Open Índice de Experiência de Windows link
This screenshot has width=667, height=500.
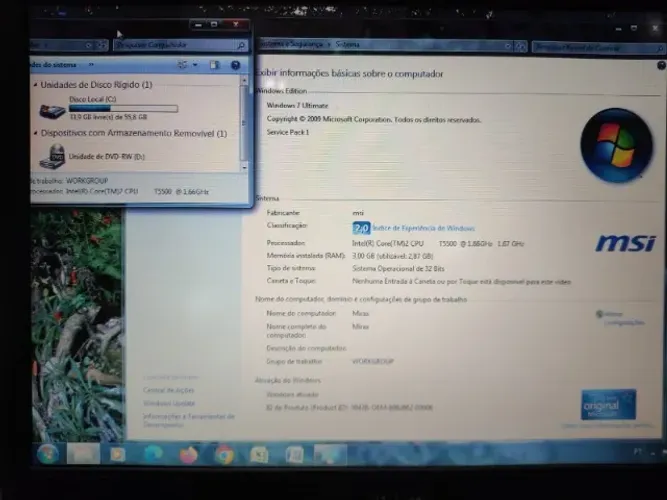coord(424,228)
